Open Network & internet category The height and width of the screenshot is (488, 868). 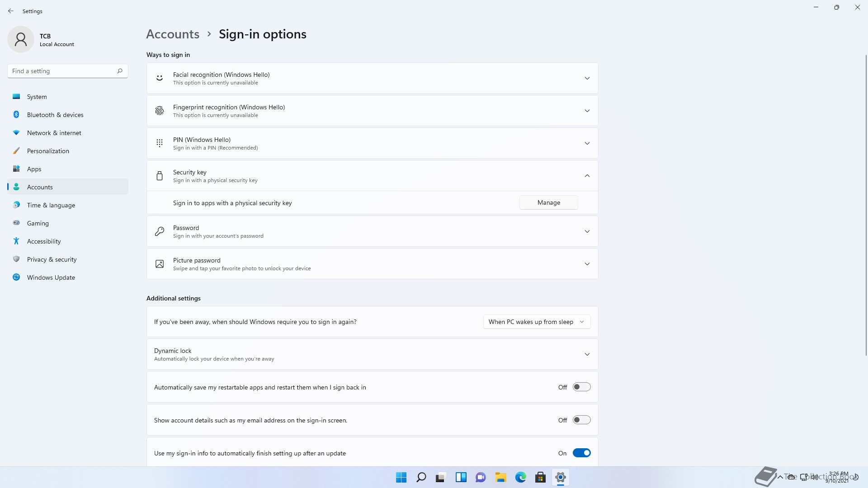[68, 132]
